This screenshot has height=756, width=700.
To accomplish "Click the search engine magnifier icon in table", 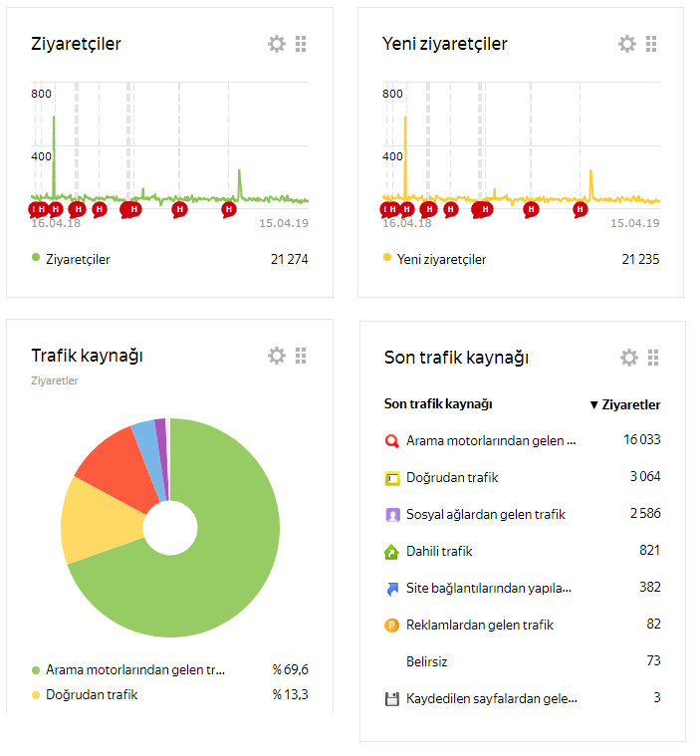I will click(x=392, y=440).
